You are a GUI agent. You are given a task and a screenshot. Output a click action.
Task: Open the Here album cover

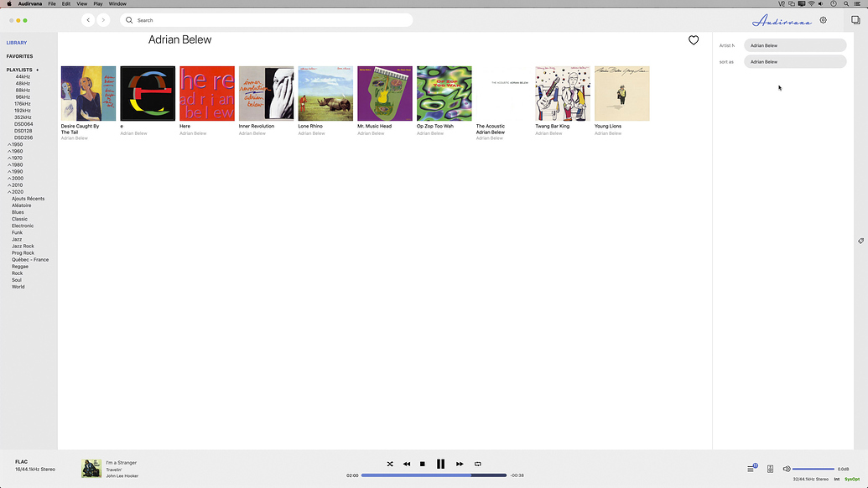click(x=207, y=94)
